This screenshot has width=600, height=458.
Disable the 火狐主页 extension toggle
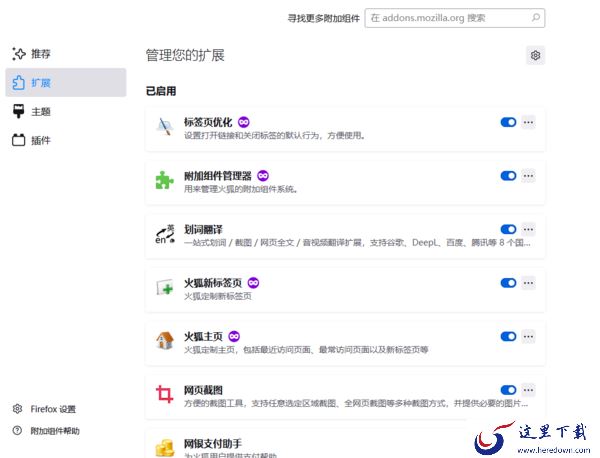pyautogui.click(x=508, y=336)
